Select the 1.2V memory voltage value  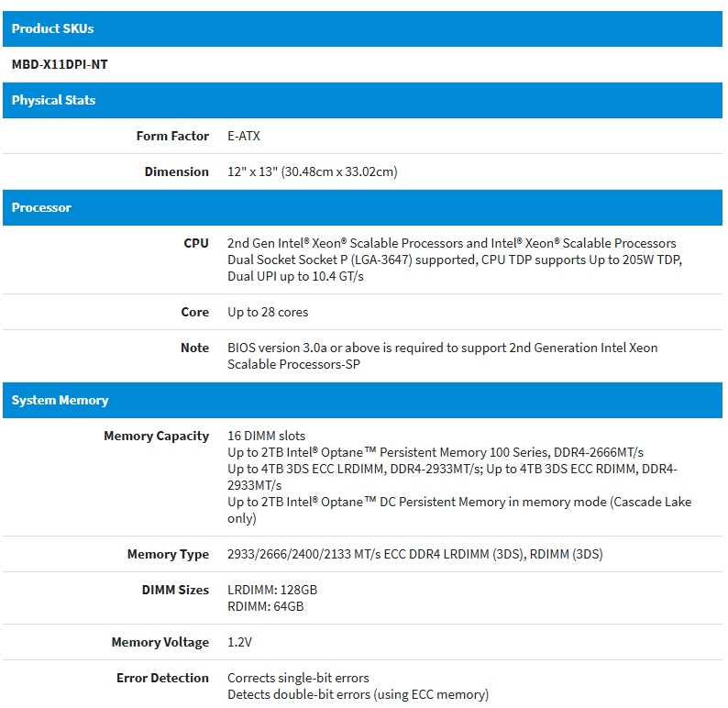pyautogui.click(x=239, y=642)
